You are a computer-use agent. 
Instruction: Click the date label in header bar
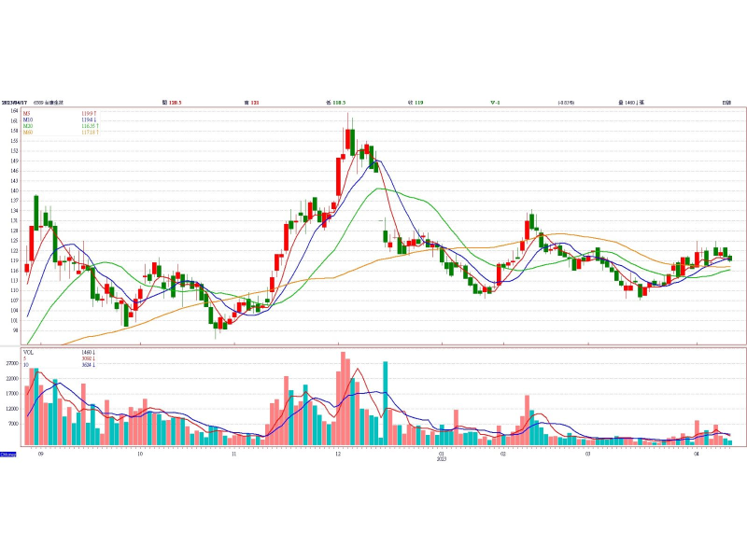13,102
